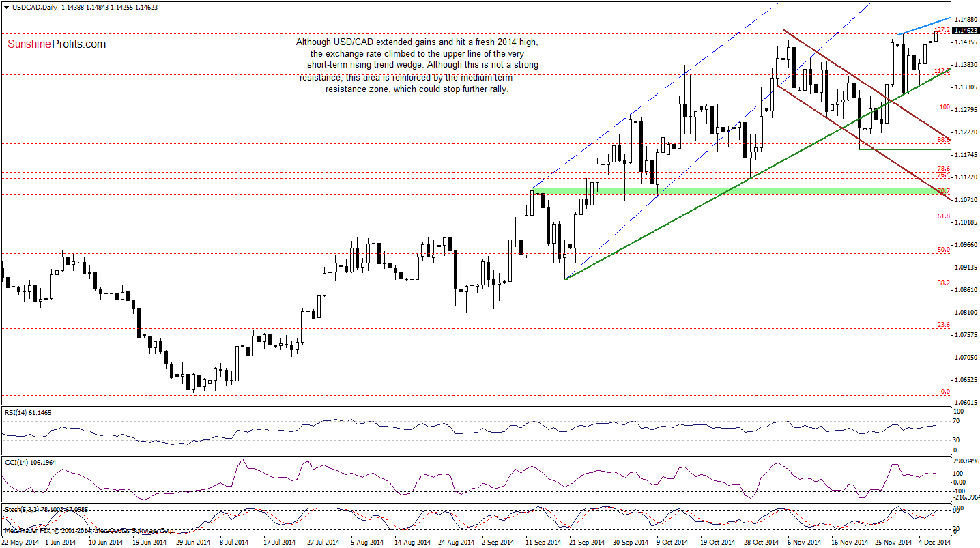Screen dimensions: 980x548
Task: Click the 28 Oct 2014 date label
Action: tap(762, 543)
